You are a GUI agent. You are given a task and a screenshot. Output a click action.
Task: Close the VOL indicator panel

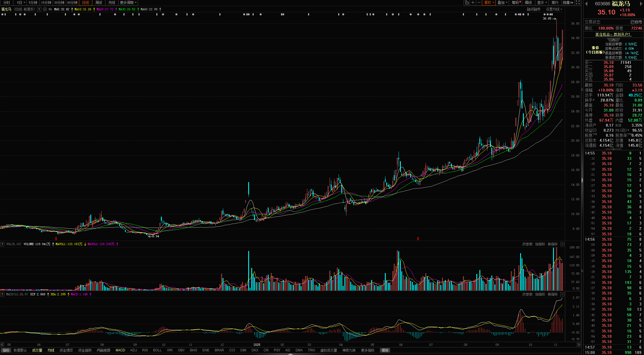point(562,244)
